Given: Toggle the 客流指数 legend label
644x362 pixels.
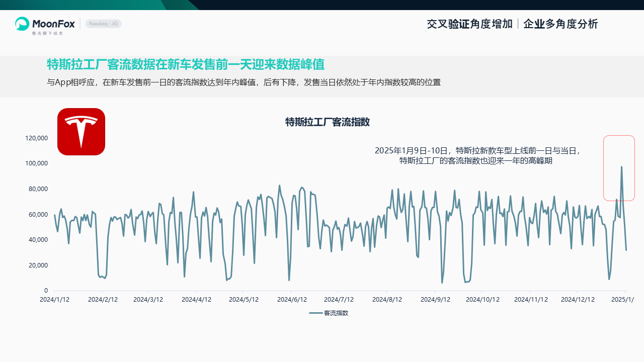Looking at the screenshot, I should tap(336, 313).
